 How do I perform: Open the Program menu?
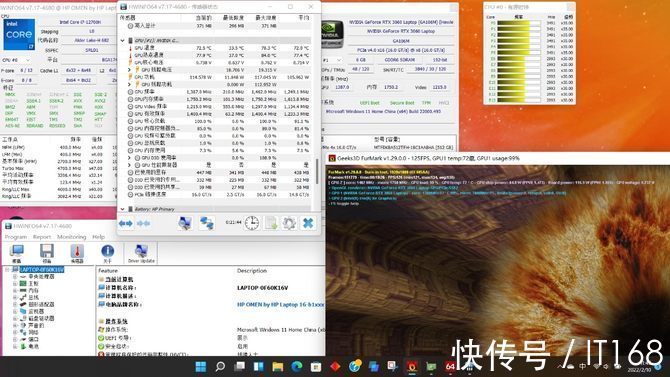(16, 237)
